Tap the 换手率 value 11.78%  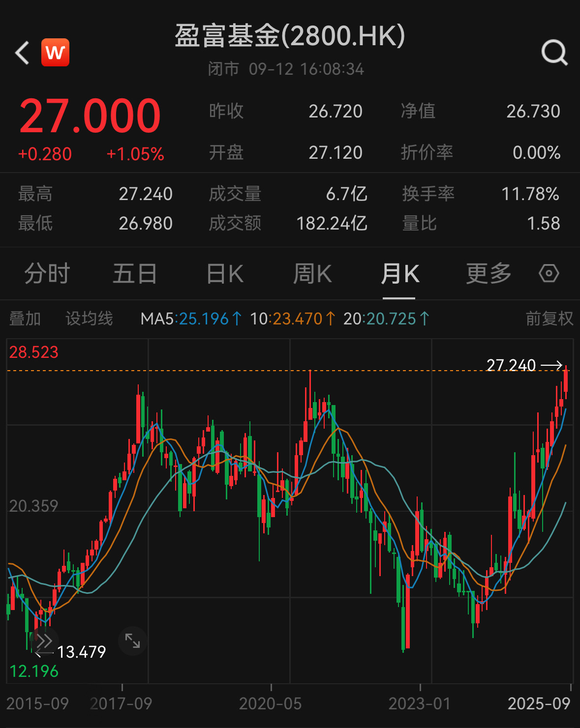click(x=530, y=194)
